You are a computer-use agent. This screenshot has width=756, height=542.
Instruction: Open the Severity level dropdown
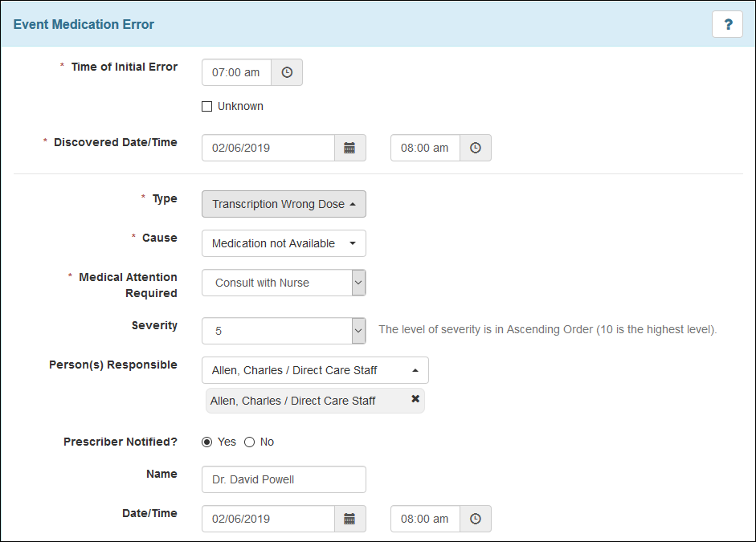tap(284, 331)
